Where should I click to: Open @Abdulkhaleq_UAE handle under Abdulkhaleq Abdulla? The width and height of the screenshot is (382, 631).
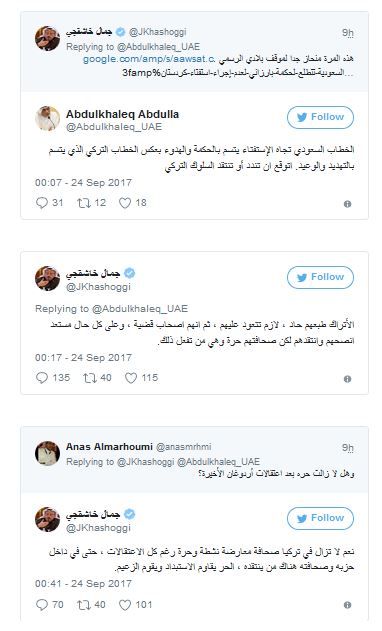pos(114,127)
